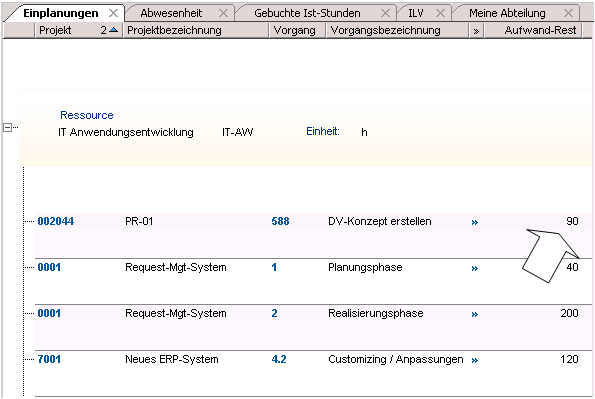Open the Gebuchte Ist-Stunden tab

307,13
